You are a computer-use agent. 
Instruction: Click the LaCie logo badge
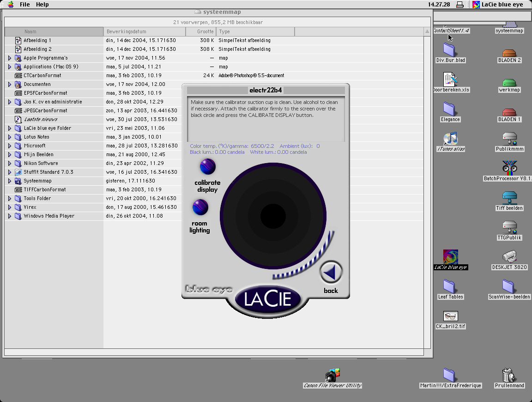267,299
